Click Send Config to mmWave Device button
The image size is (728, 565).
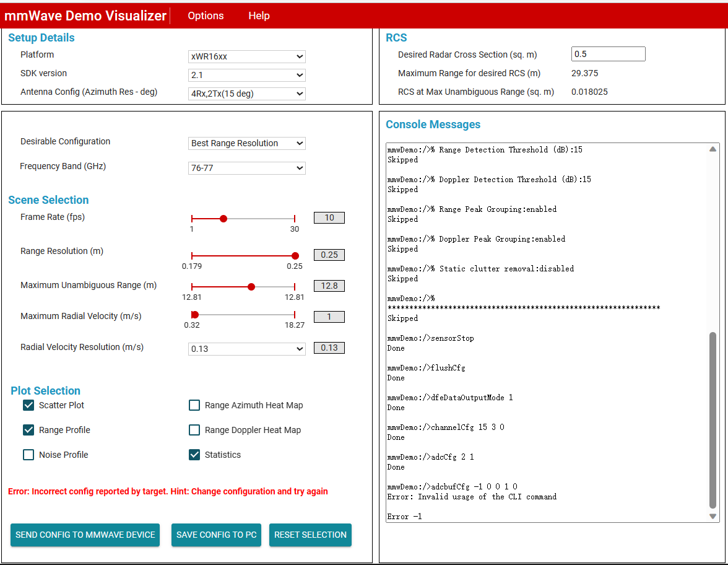click(85, 535)
